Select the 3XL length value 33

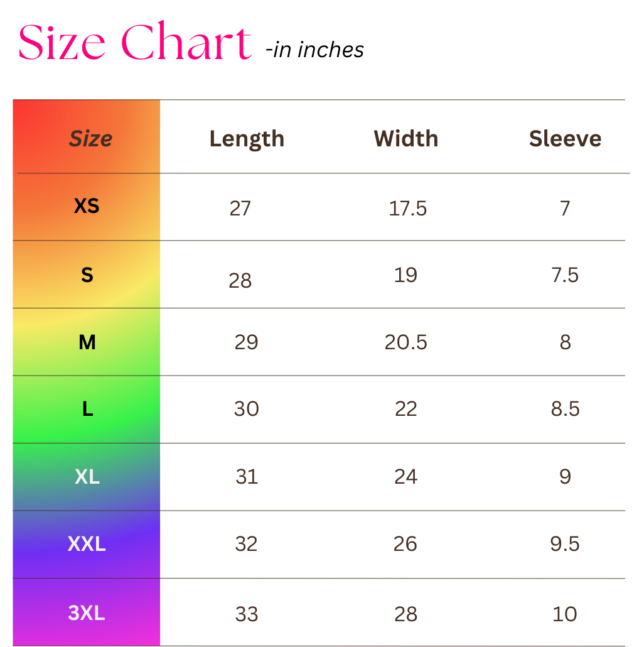point(247,614)
